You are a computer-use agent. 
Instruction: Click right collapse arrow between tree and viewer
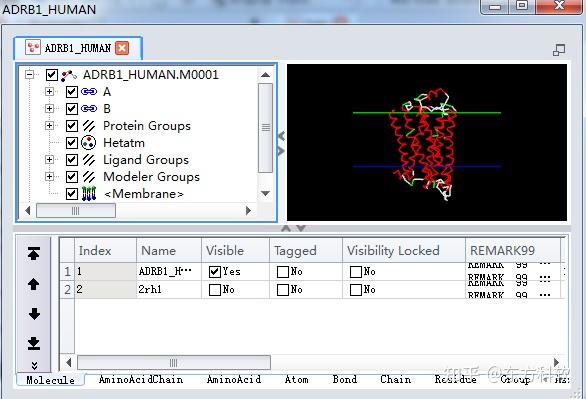(x=281, y=151)
